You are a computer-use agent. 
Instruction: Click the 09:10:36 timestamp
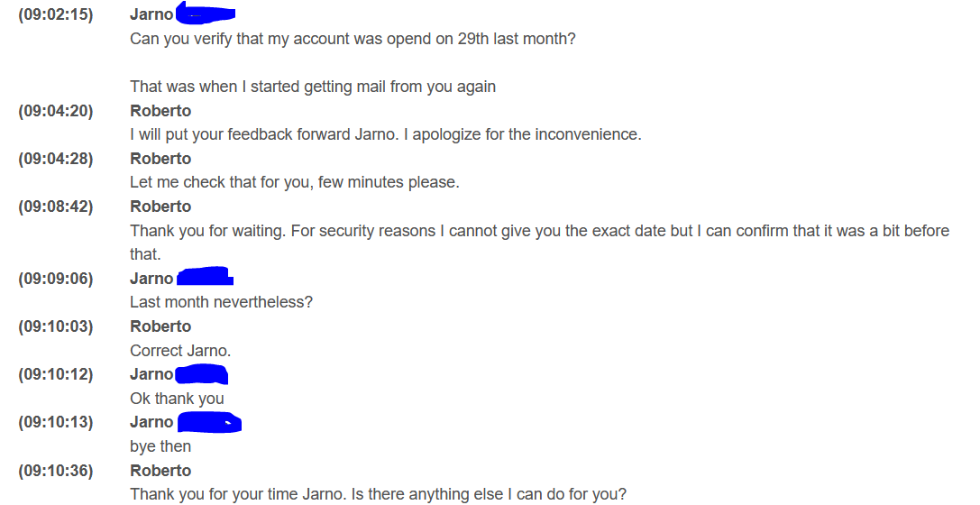point(56,471)
